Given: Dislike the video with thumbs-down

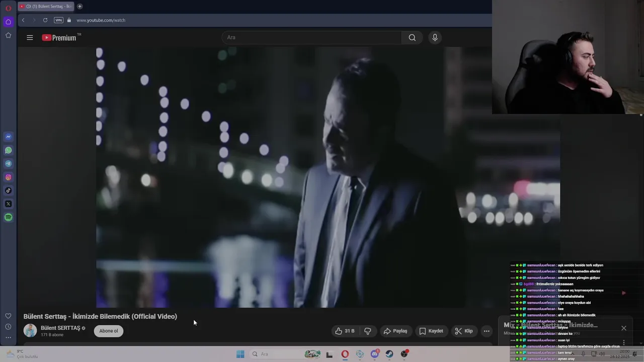Looking at the screenshot, I should (x=368, y=331).
